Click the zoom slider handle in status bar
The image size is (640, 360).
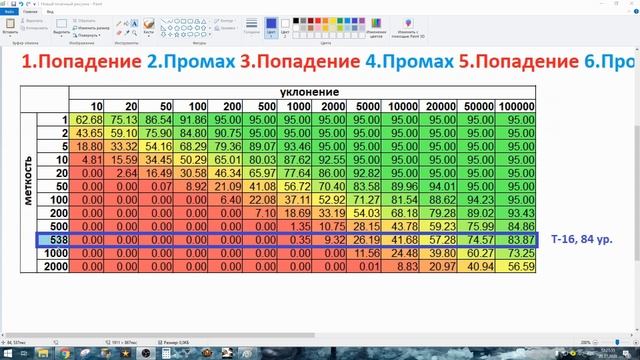(x=617, y=342)
